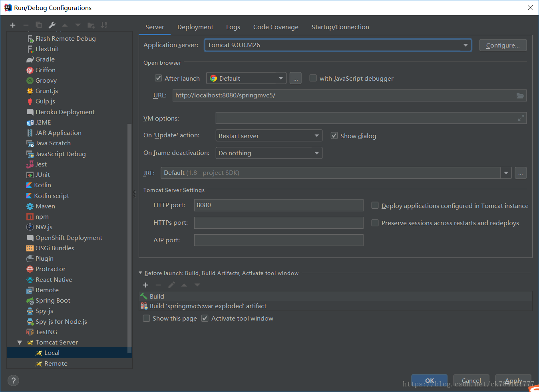
Task: Switch to the Server tab
Action: click(155, 27)
